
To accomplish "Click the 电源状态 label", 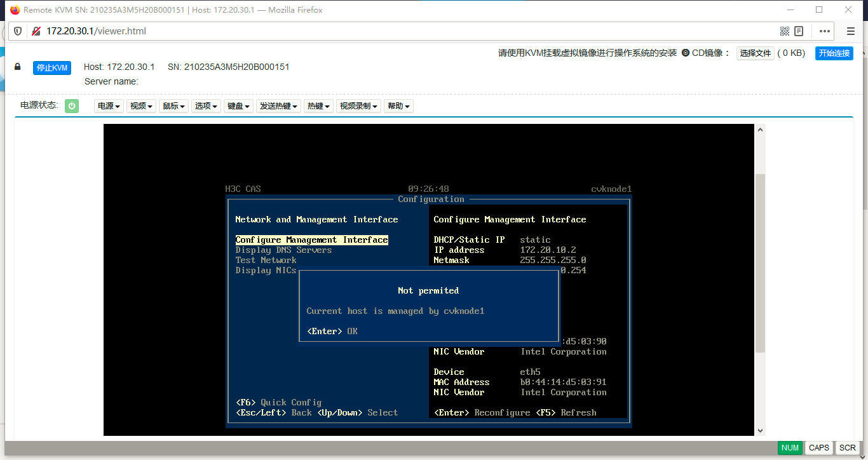I will 39,105.
